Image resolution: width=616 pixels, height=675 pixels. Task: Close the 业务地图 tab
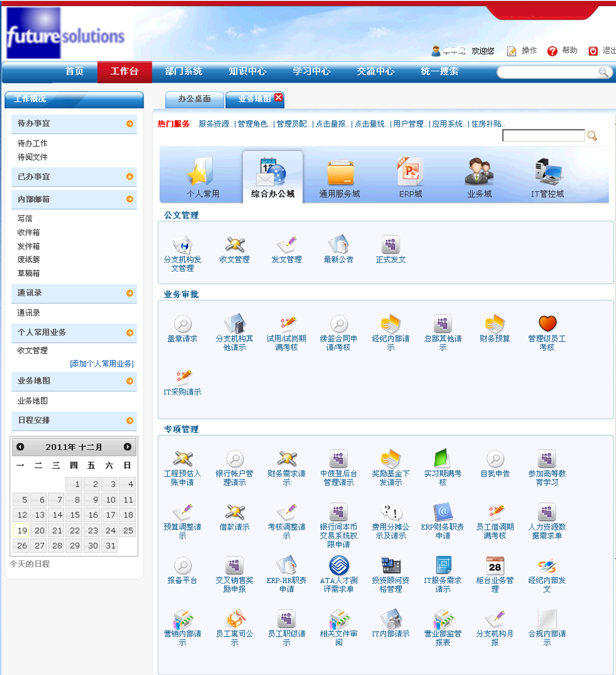[279, 97]
